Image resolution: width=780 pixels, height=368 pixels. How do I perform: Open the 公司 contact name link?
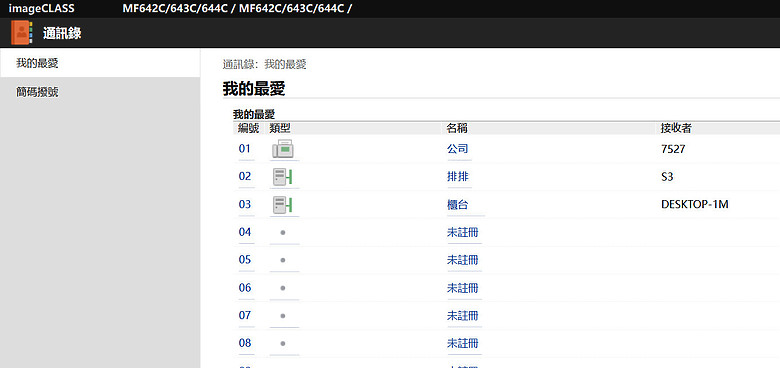[458, 149]
